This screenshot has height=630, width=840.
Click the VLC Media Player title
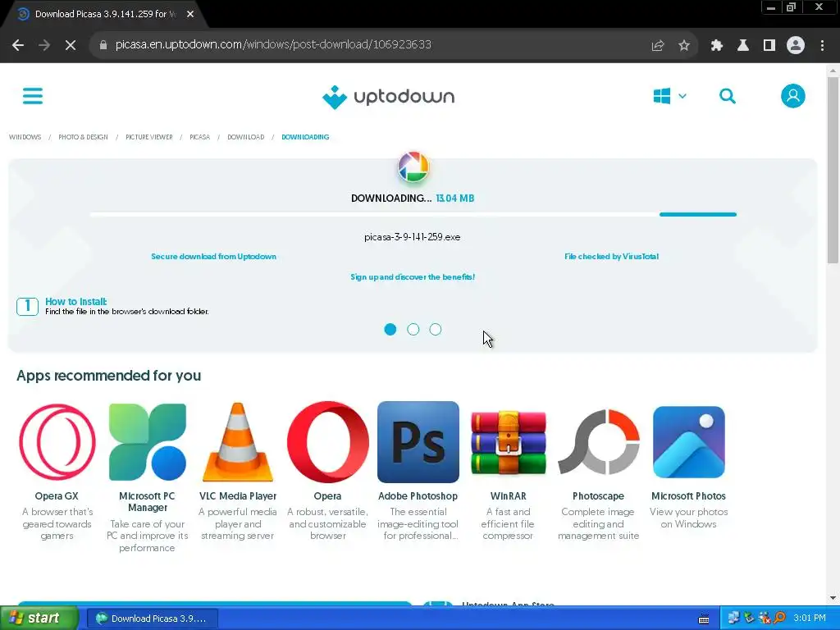(x=238, y=496)
